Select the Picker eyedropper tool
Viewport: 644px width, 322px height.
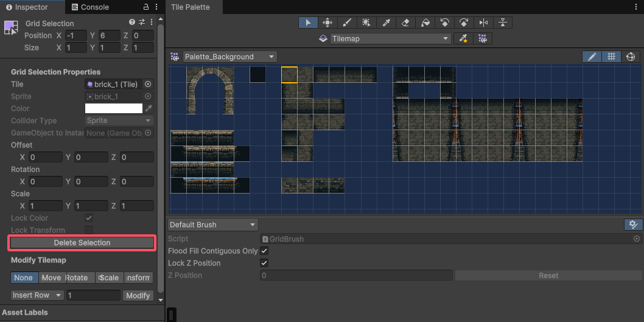coord(386,23)
